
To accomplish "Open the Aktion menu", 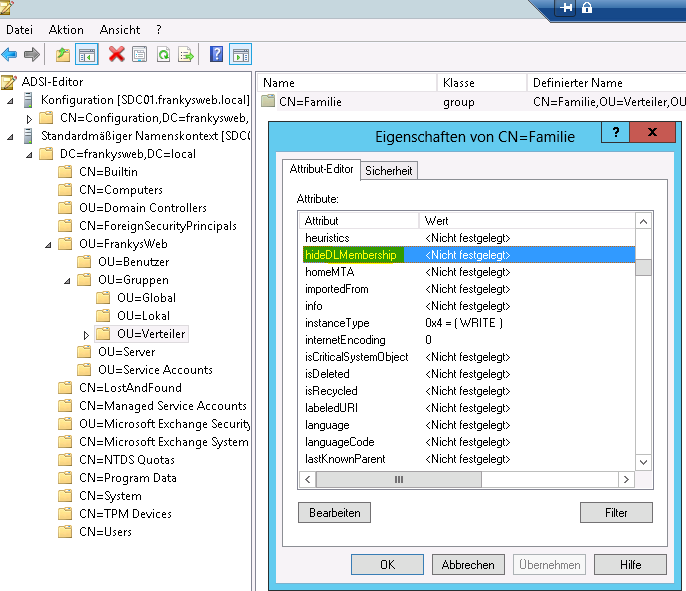I will pyautogui.click(x=66, y=30).
